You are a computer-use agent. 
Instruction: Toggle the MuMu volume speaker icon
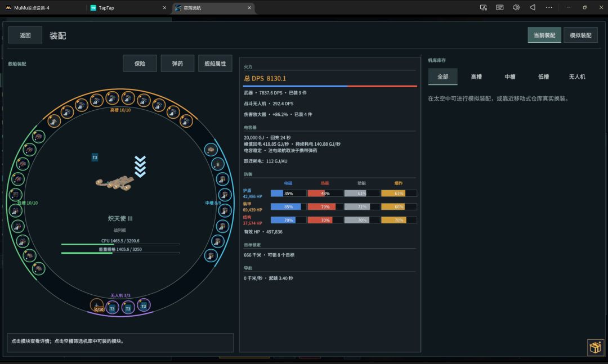(x=516, y=7)
